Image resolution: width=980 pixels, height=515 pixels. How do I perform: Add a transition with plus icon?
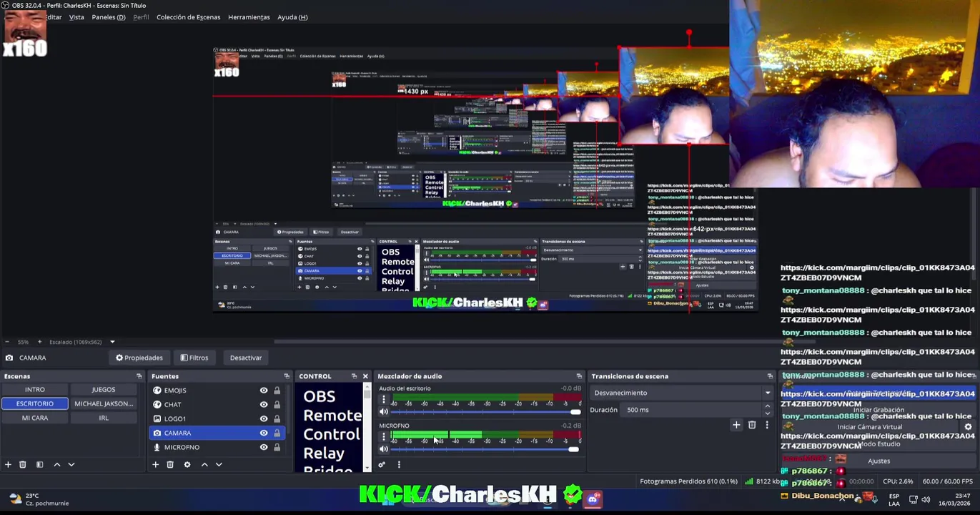[736, 426]
